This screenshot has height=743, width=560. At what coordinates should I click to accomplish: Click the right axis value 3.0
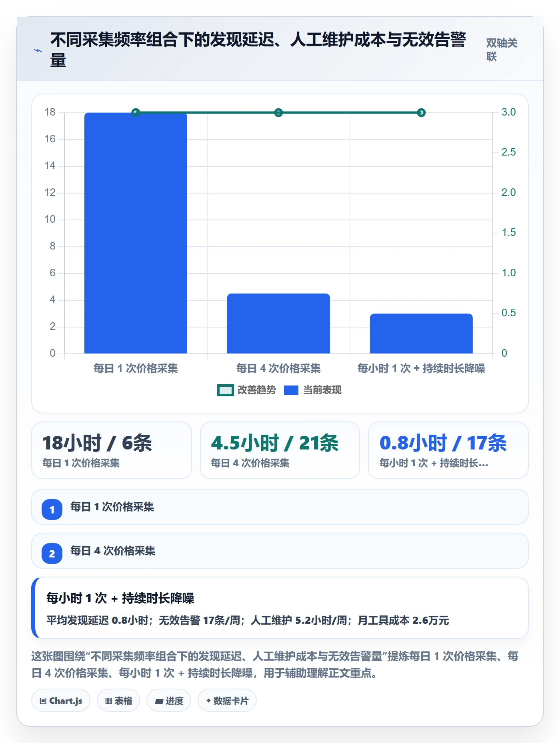(508, 112)
